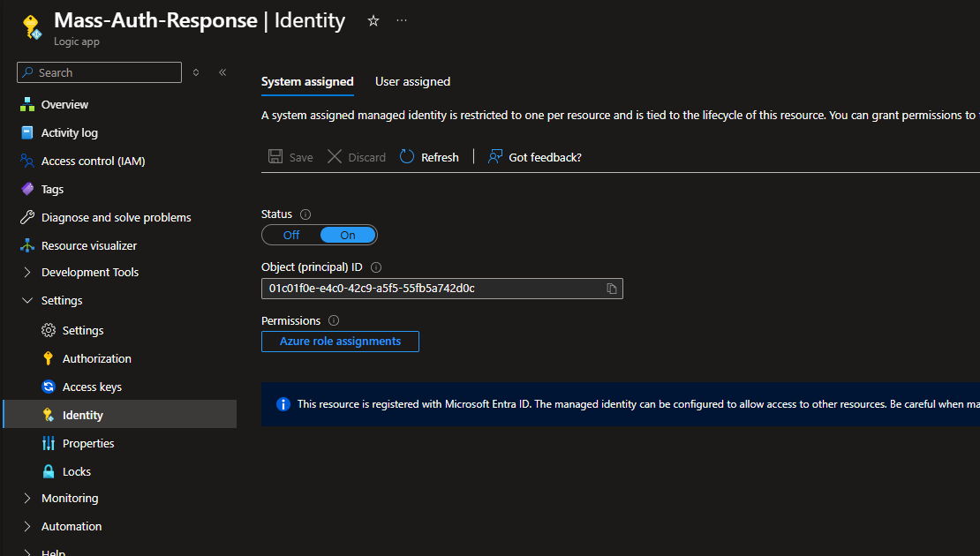This screenshot has width=980, height=556.
Task: Select the System assigned tab
Action: pyautogui.click(x=307, y=82)
